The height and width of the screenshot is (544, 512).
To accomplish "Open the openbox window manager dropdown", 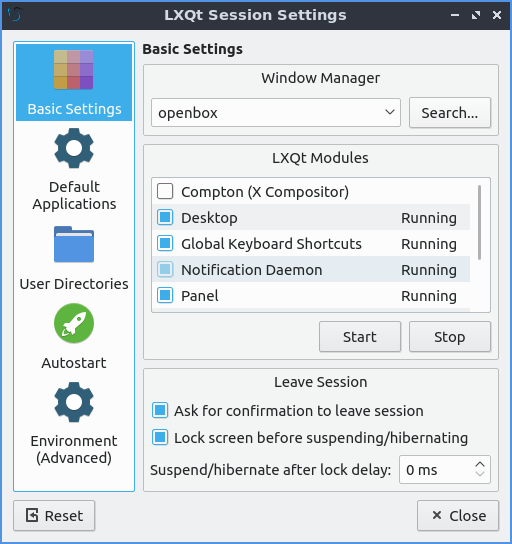I will coord(276,112).
